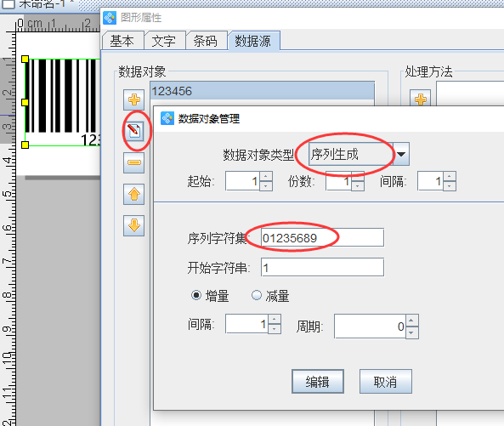Open the 数据对象类型 dropdown arrow
Viewport: 504px width, 426px height.
point(401,154)
